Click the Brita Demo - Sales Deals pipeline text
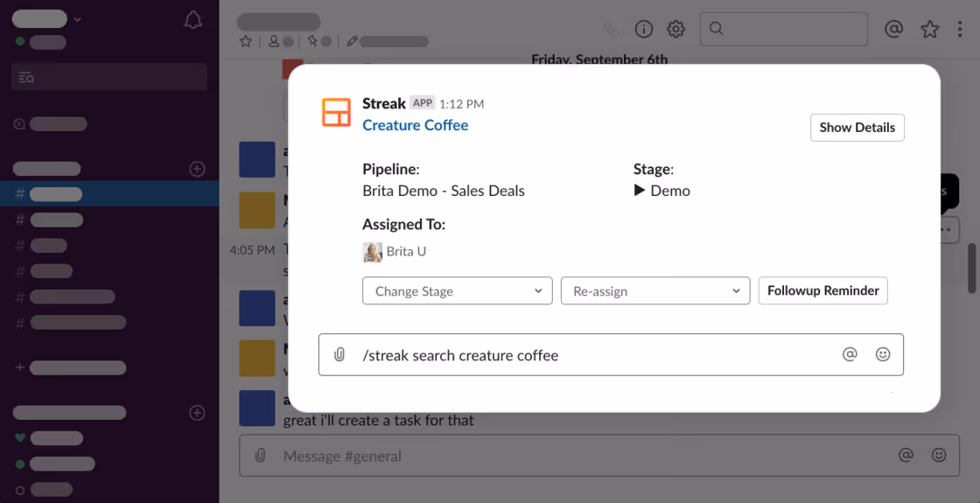 coord(444,191)
